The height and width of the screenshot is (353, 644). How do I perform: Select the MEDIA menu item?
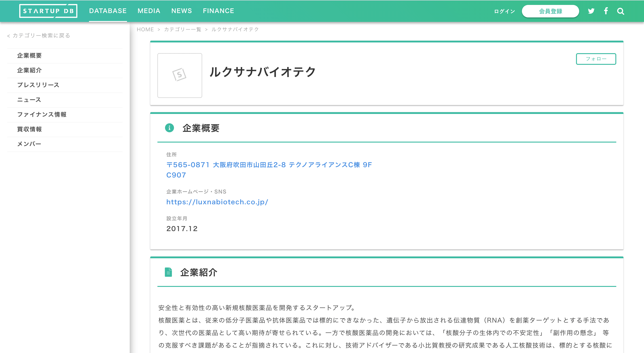tap(149, 11)
